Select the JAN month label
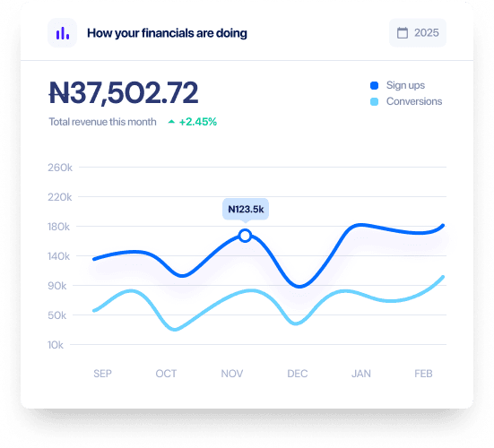 361,374
